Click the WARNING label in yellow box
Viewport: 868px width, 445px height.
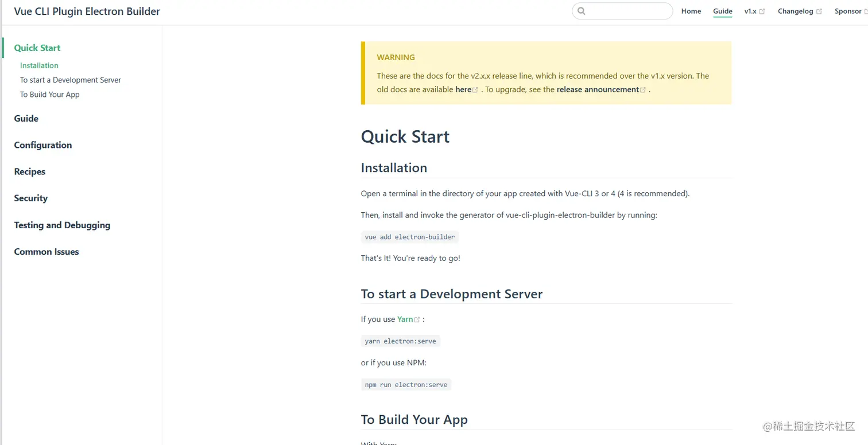[396, 57]
